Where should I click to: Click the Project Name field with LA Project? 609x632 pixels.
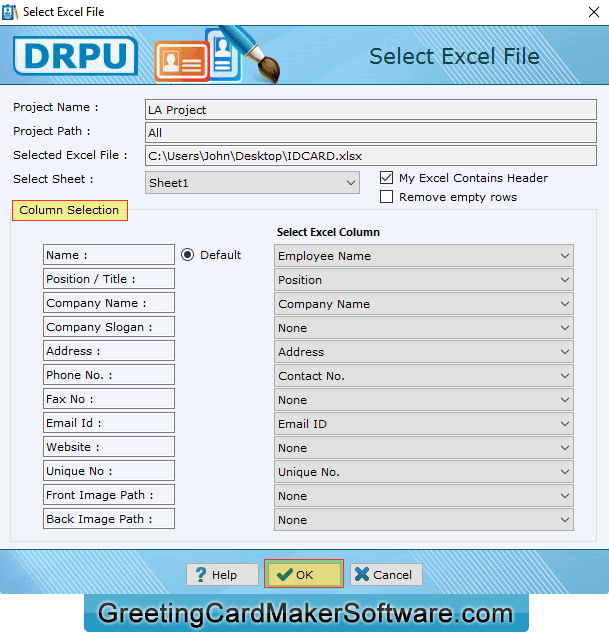[x=371, y=110]
